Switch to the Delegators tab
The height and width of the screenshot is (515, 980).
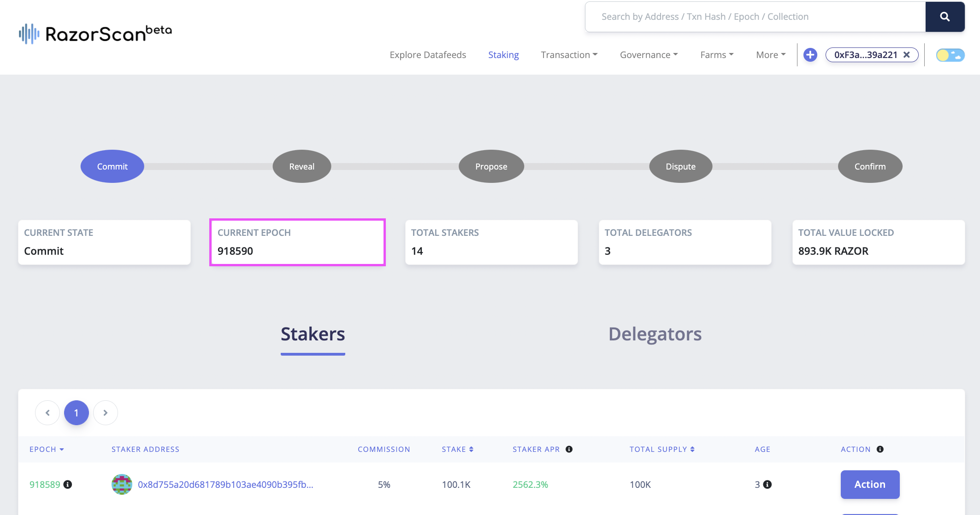click(x=655, y=334)
